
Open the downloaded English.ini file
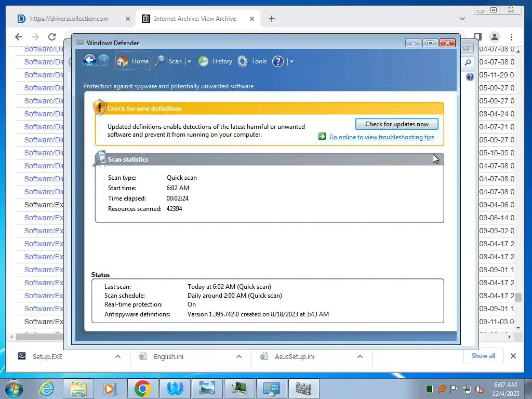click(161, 356)
